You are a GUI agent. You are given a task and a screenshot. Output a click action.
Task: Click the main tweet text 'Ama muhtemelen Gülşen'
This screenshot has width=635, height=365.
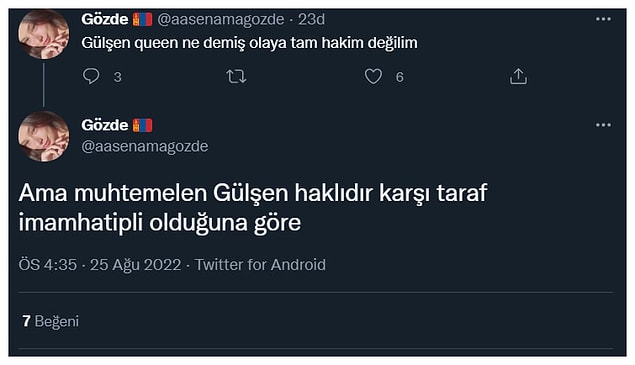[253, 208]
